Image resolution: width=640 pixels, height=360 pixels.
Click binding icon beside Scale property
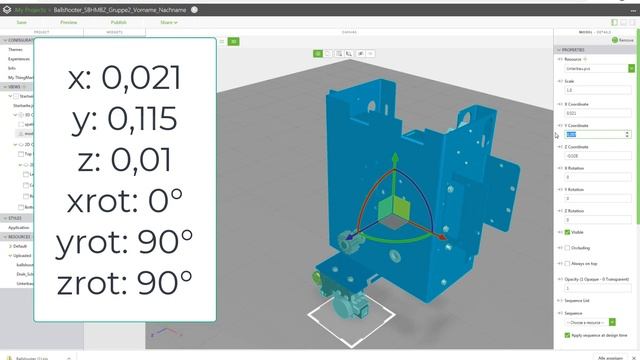click(x=560, y=81)
